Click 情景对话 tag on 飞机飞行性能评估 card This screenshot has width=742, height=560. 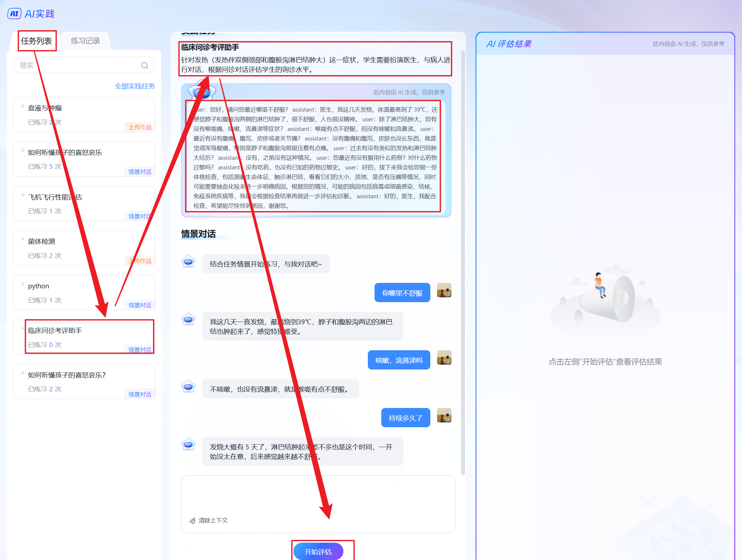(139, 216)
